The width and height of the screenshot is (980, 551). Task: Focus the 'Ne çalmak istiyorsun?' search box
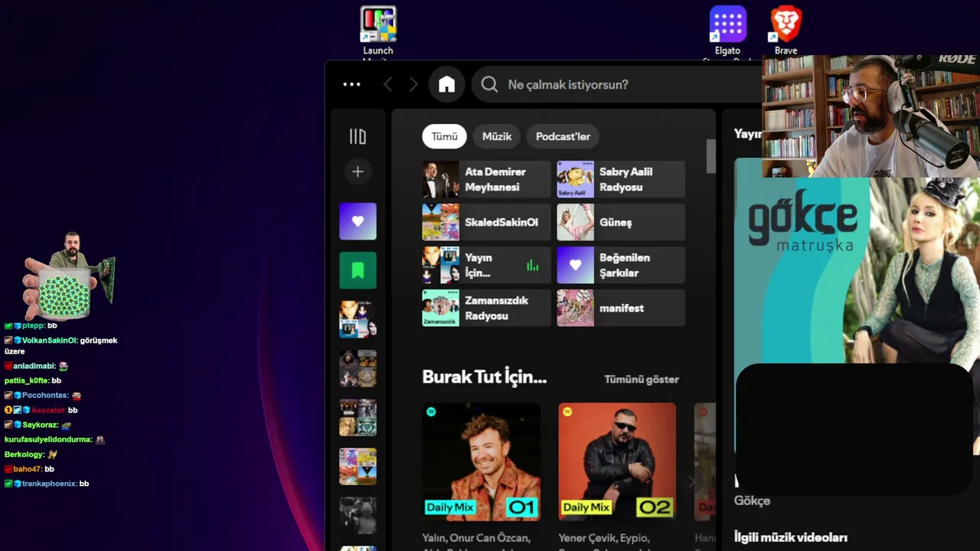point(617,84)
